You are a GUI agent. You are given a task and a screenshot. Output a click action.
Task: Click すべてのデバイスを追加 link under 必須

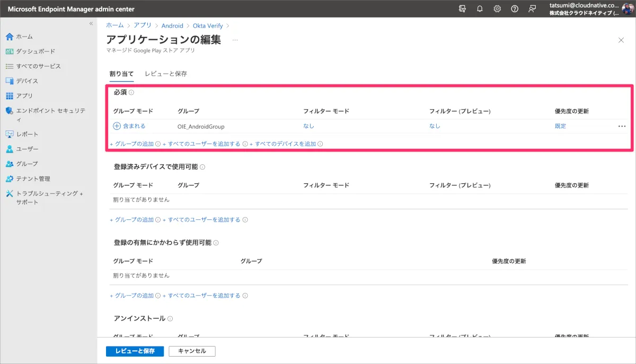285,144
